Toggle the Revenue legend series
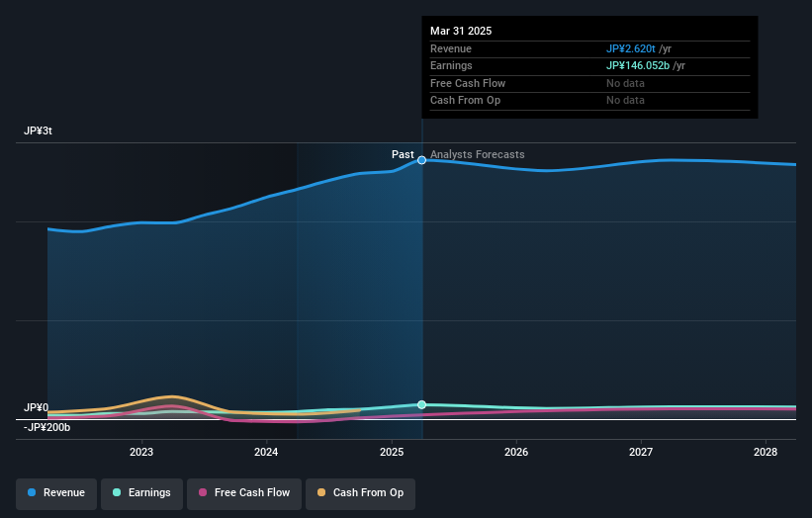Screen dimensions: 812x518 pos(56,493)
